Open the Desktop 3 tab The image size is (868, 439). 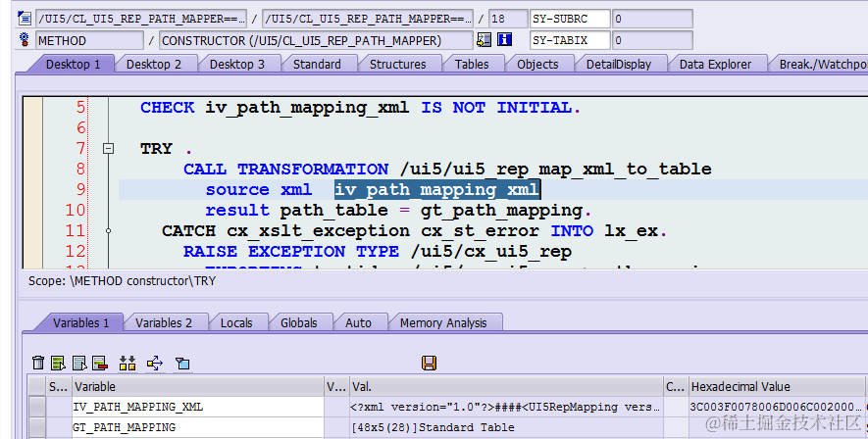click(237, 64)
